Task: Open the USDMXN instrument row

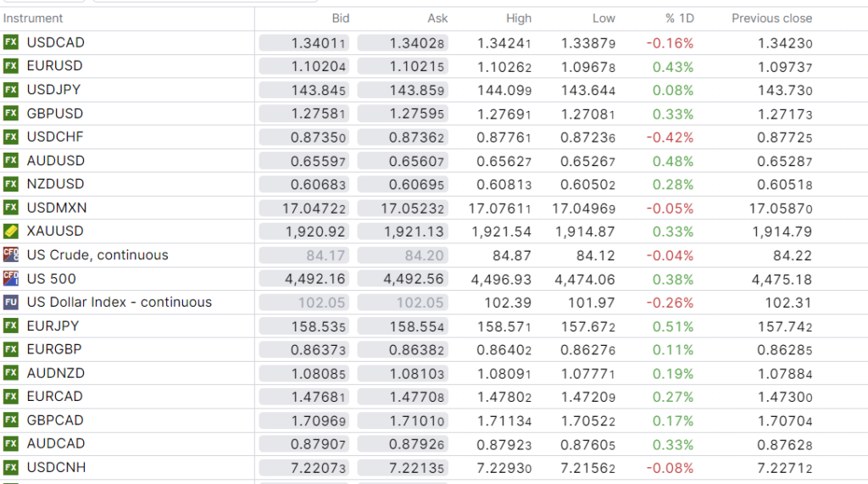Action: click(57, 208)
